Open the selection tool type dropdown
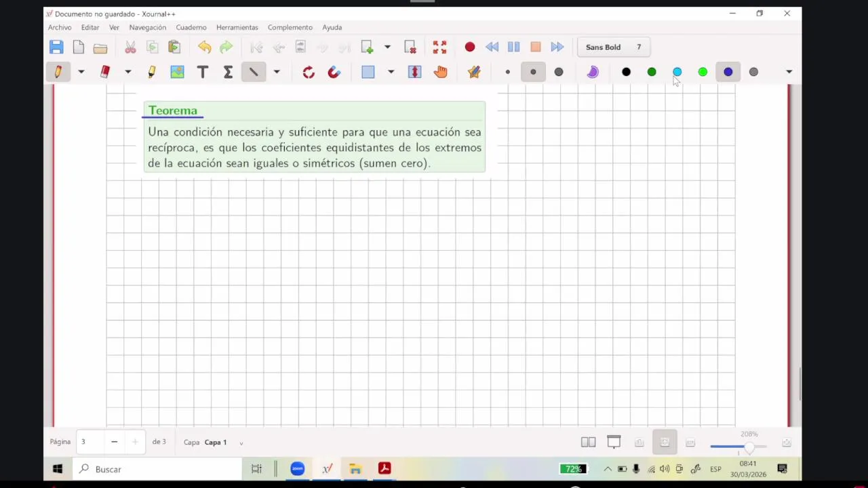 (x=391, y=72)
